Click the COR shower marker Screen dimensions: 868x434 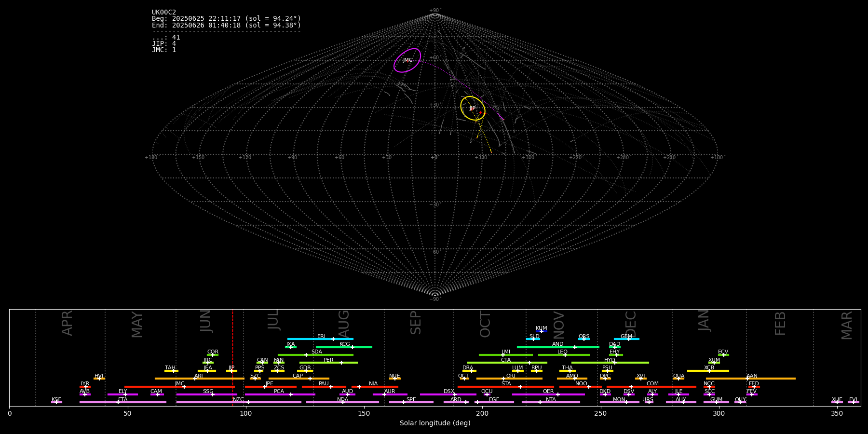213,355
